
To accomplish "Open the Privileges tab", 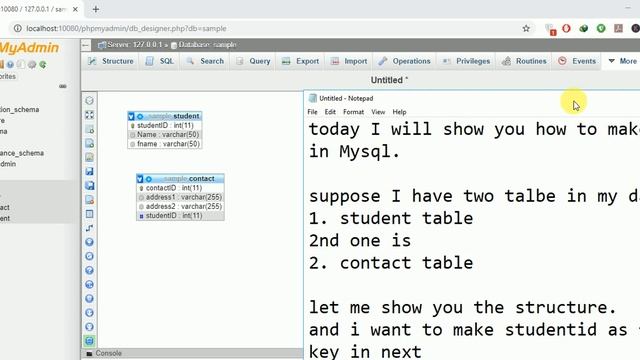I will coord(467,61).
